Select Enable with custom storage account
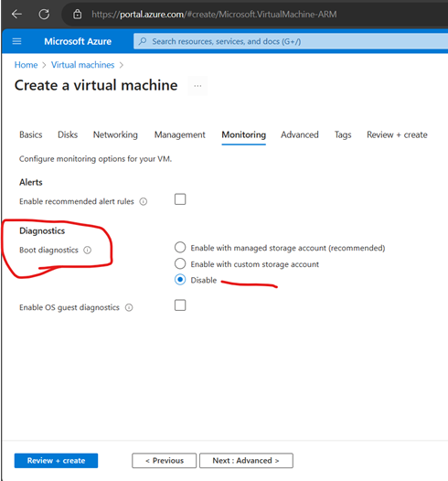The height and width of the screenshot is (481, 448). (x=180, y=263)
